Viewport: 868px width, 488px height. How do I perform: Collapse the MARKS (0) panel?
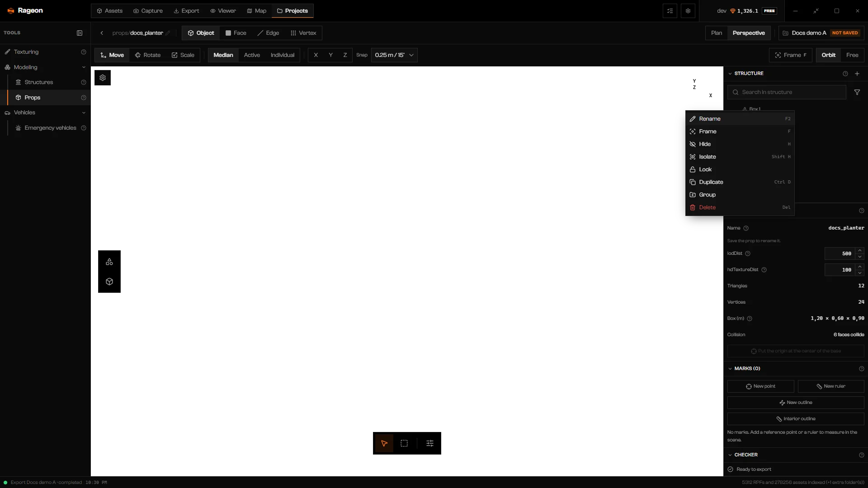pyautogui.click(x=730, y=369)
